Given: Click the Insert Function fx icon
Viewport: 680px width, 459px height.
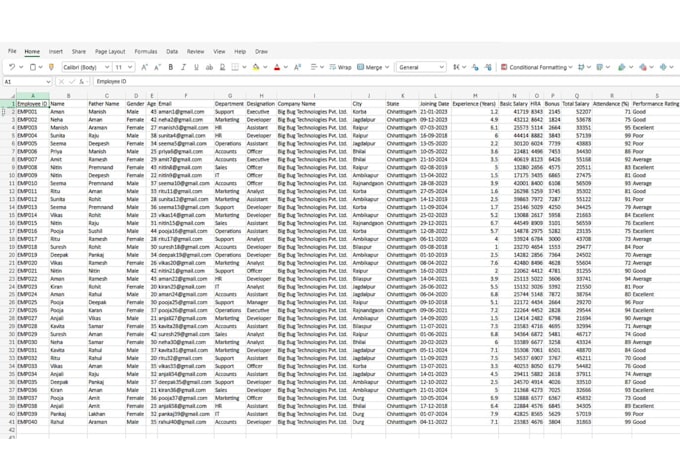Looking at the screenshot, I should coord(82,82).
